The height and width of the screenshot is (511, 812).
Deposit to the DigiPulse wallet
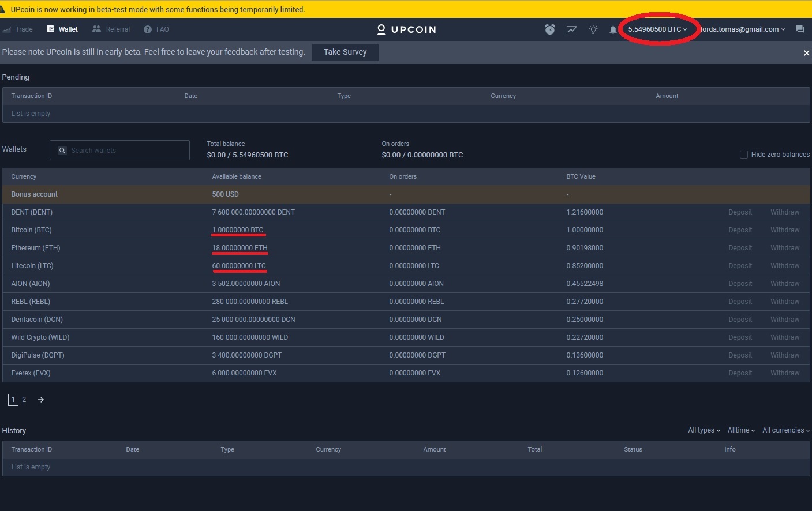click(x=740, y=355)
